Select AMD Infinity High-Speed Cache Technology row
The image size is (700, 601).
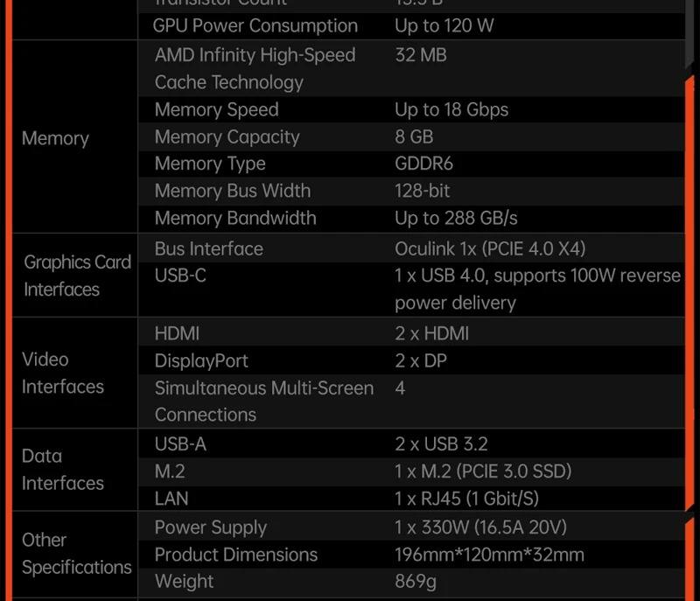click(x=410, y=68)
